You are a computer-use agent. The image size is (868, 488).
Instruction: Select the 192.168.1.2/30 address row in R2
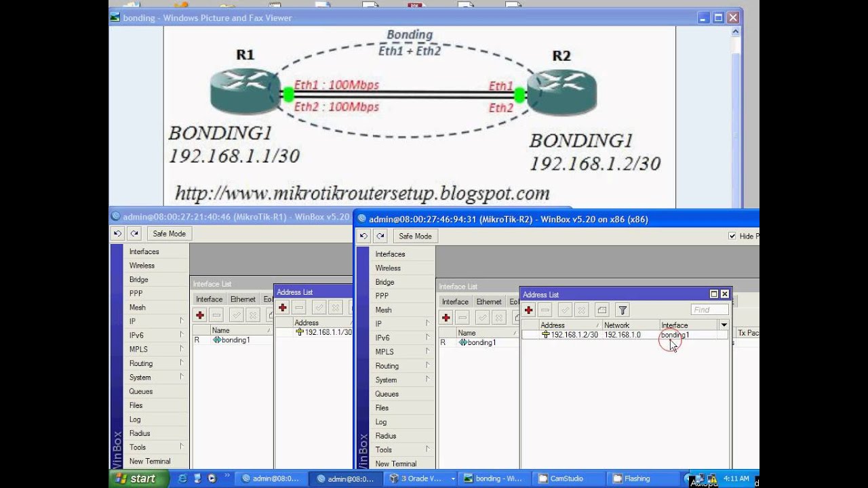(x=624, y=335)
